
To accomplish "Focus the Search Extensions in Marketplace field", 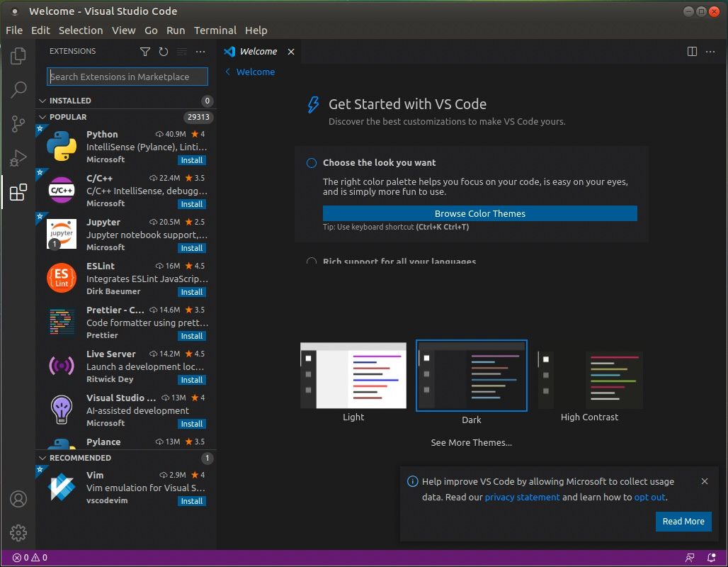I will coord(127,77).
